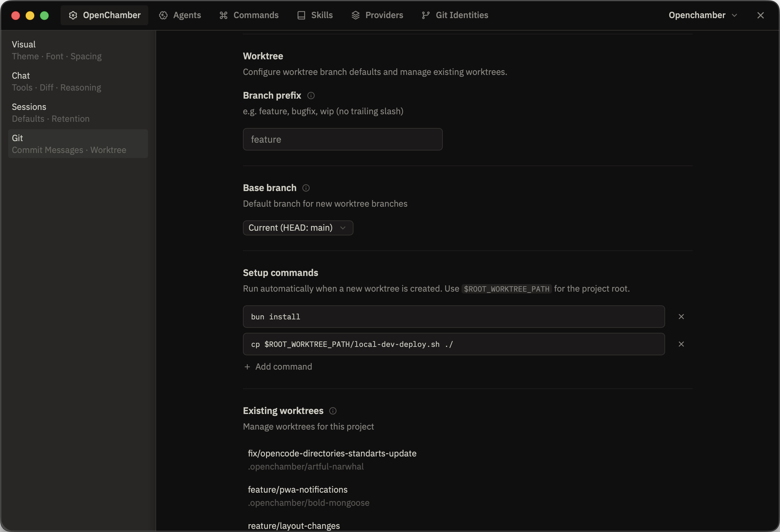Select the OpenChamber tab
The image size is (780, 532).
tap(104, 15)
